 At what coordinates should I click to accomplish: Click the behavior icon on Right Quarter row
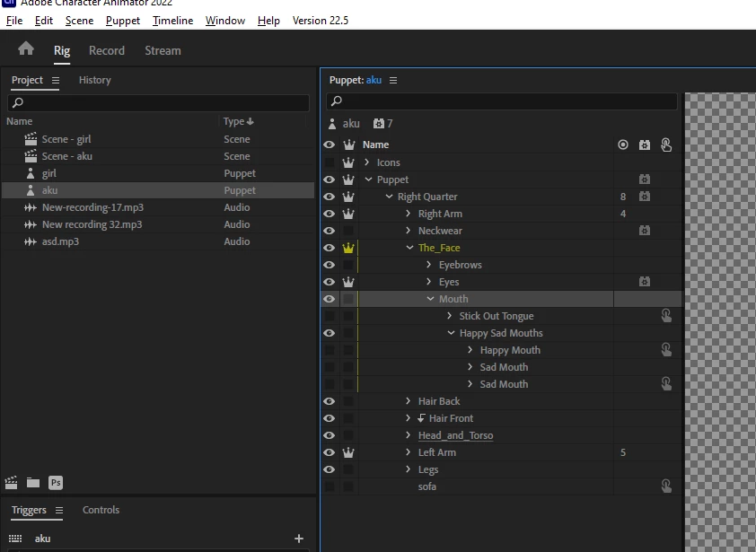coord(645,197)
